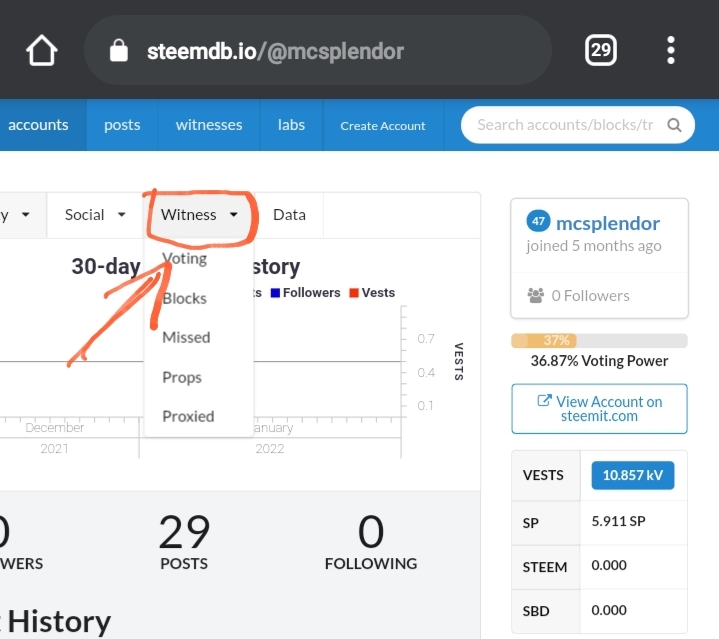The height and width of the screenshot is (639, 719).
Task: Click the followers group icon
Action: 536,296
